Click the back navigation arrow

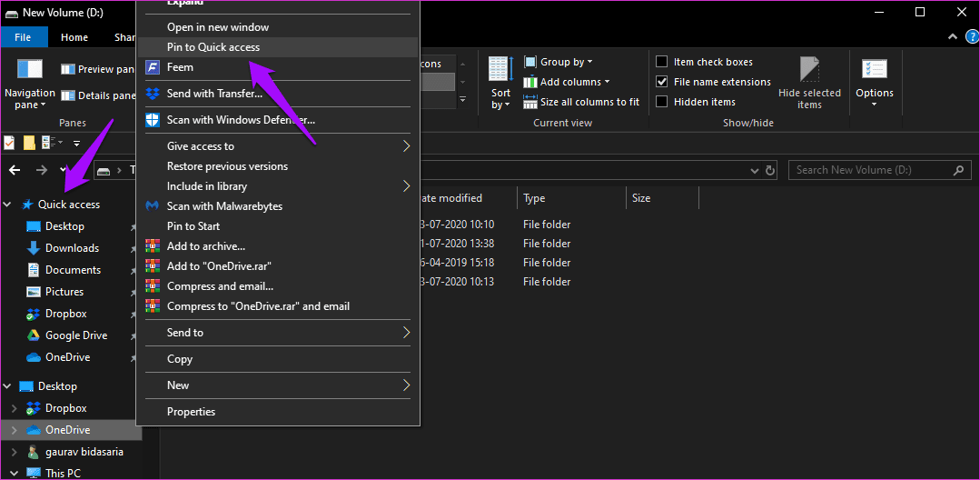15,170
